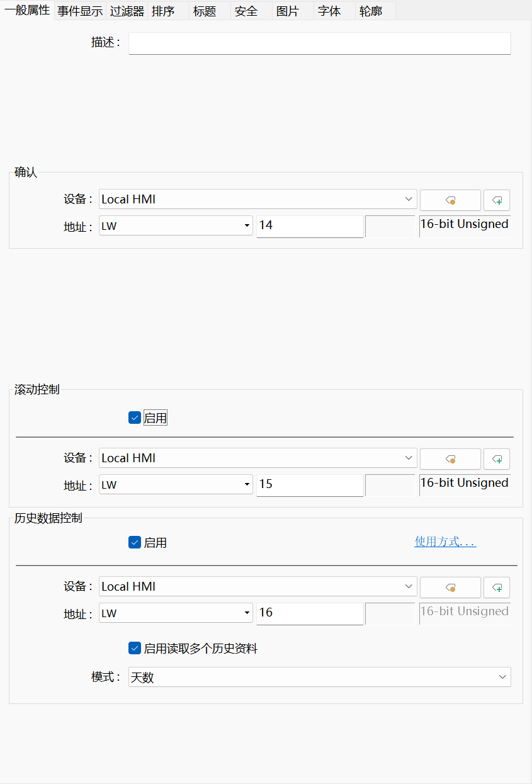Add new tag in 历史数据控制 section
Image resolution: width=532 pixels, height=784 pixels.
[x=497, y=587]
